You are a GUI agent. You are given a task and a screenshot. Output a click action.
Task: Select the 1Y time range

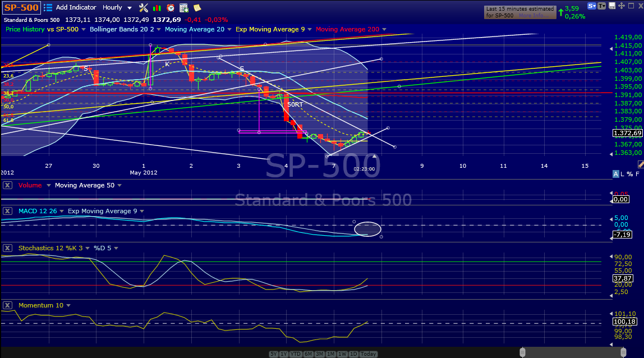point(284,354)
